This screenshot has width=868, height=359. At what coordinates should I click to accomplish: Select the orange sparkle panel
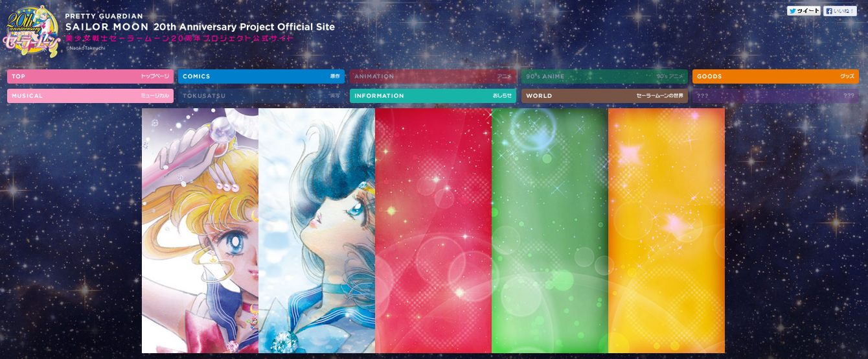pyautogui.click(x=667, y=231)
